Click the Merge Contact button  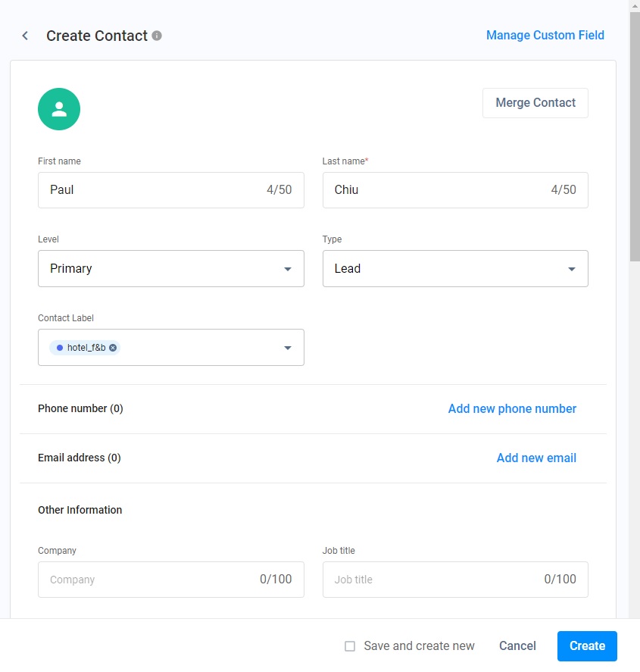(535, 103)
